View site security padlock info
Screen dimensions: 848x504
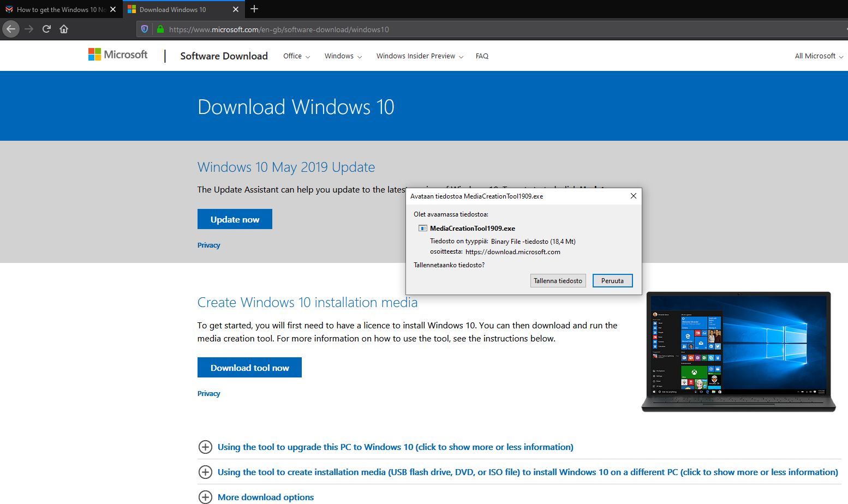tap(160, 29)
